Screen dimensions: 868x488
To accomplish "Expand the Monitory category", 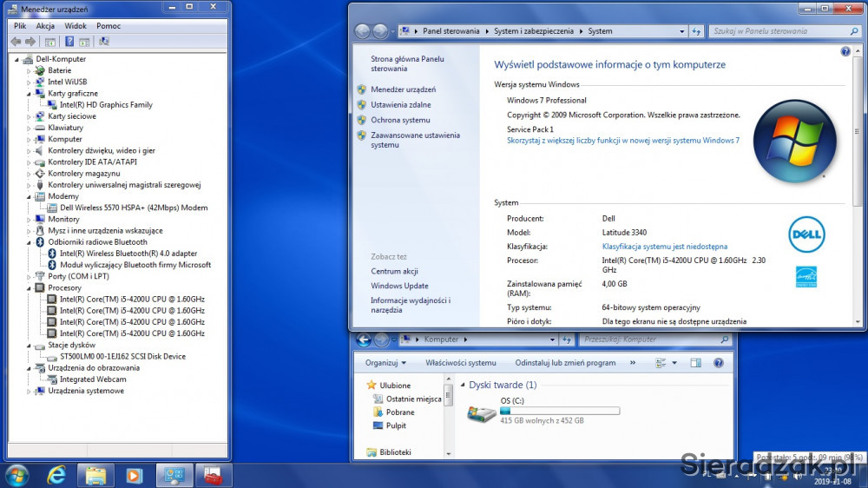I will (x=29, y=220).
